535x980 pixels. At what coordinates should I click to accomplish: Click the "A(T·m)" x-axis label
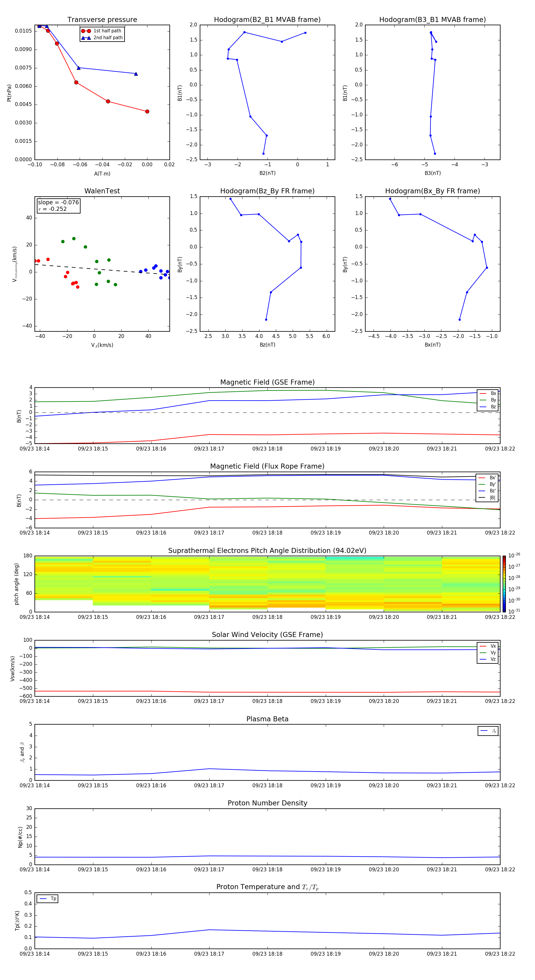(102, 173)
